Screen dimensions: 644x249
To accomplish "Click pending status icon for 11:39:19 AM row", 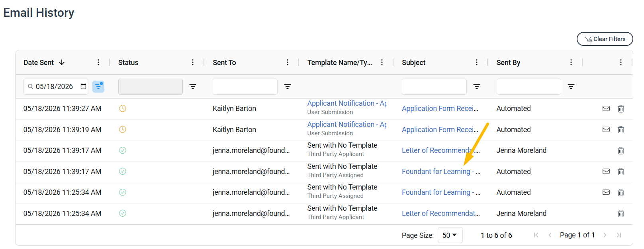I will [x=123, y=129].
